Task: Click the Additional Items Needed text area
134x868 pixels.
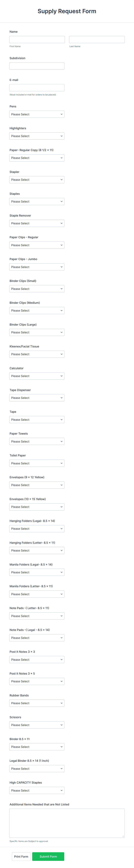Action: (x=67, y=823)
